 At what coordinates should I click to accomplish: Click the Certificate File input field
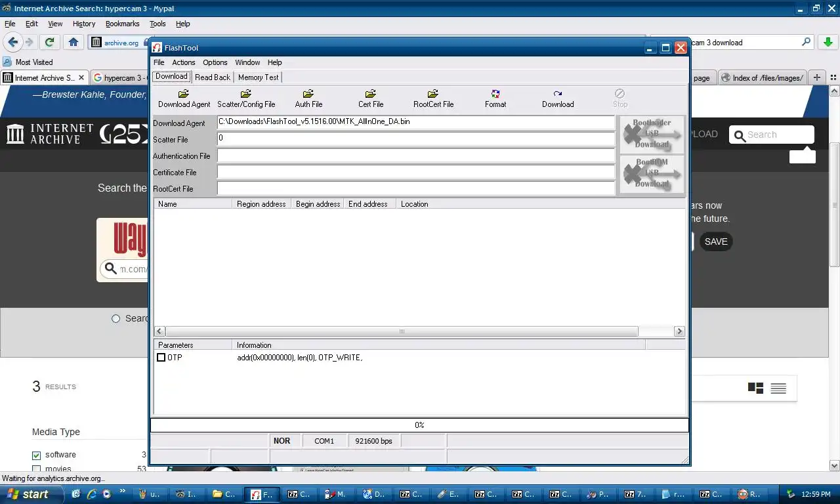point(416,172)
